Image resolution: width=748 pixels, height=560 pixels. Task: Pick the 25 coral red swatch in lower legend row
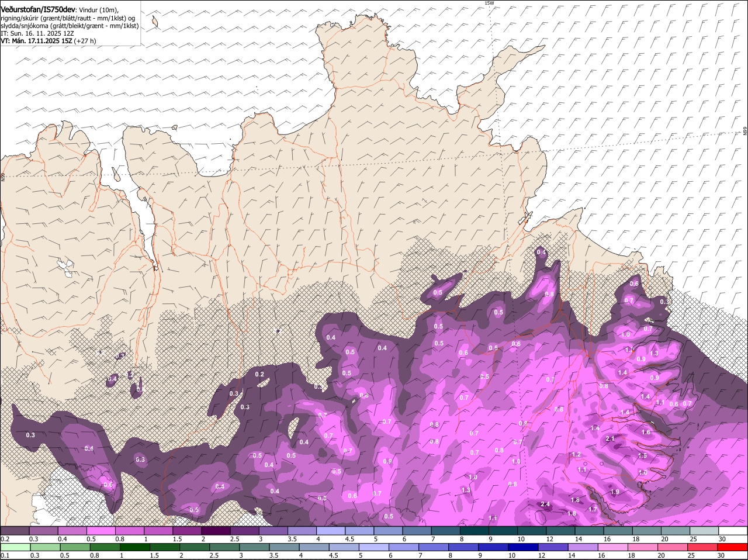pyautogui.click(x=702, y=547)
